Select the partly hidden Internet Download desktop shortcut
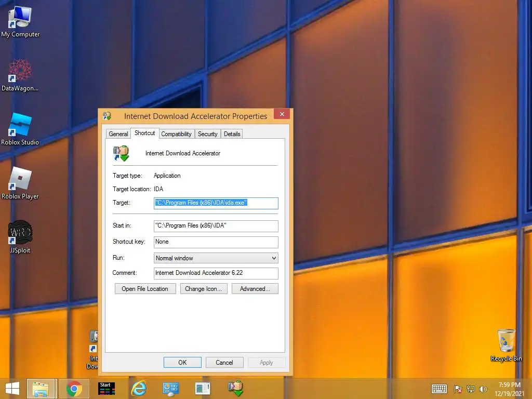Image resolution: width=532 pixels, height=399 pixels. click(94, 350)
